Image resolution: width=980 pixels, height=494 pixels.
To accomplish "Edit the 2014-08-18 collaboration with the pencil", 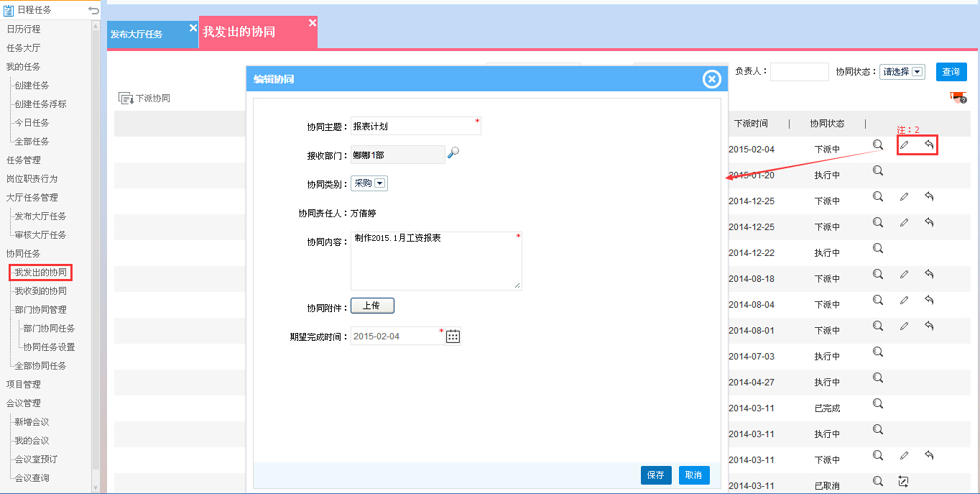I will (x=905, y=274).
